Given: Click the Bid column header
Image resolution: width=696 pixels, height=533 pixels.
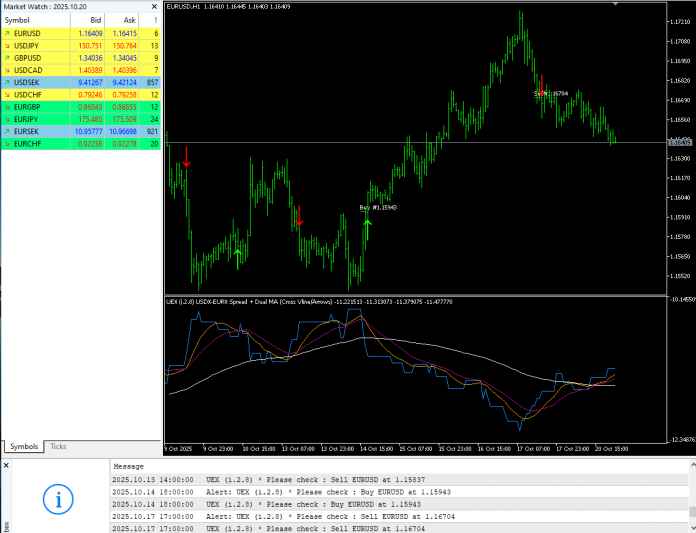Looking at the screenshot, I should point(95,20).
